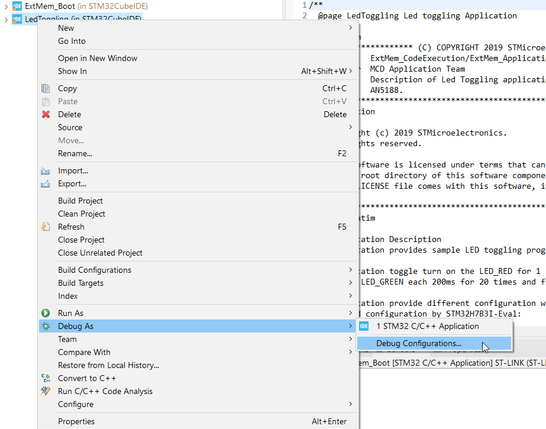Image resolution: width=546 pixels, height=429 pixels.
Task: Click the Export icon
Action: [46, 184]
